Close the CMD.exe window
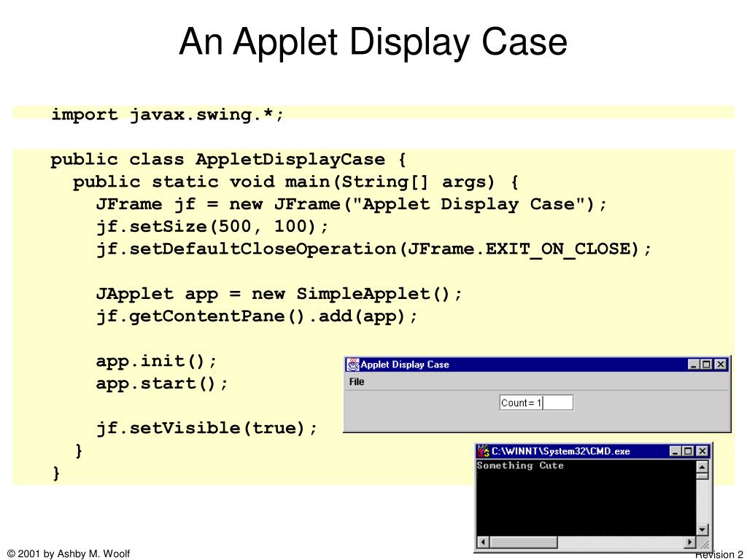Screen dimensions: 747x560 coord(703,451)
